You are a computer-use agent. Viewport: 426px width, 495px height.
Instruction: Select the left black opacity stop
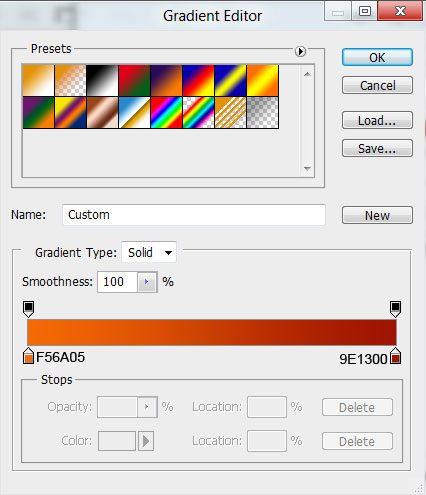tap(29, 309)
